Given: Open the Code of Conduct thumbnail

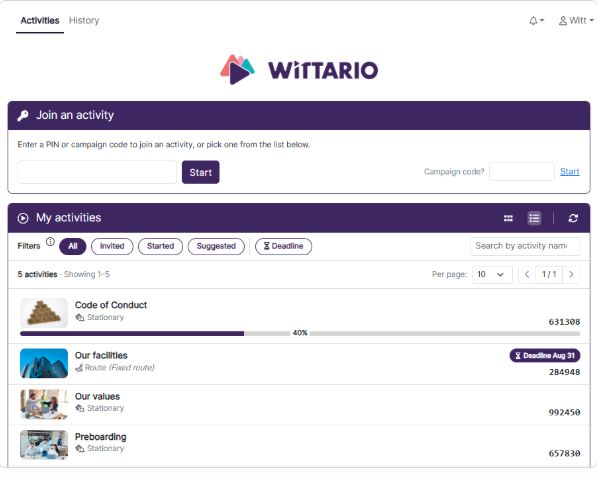Looking at the screenshot, I should click(x=44, y=313).
